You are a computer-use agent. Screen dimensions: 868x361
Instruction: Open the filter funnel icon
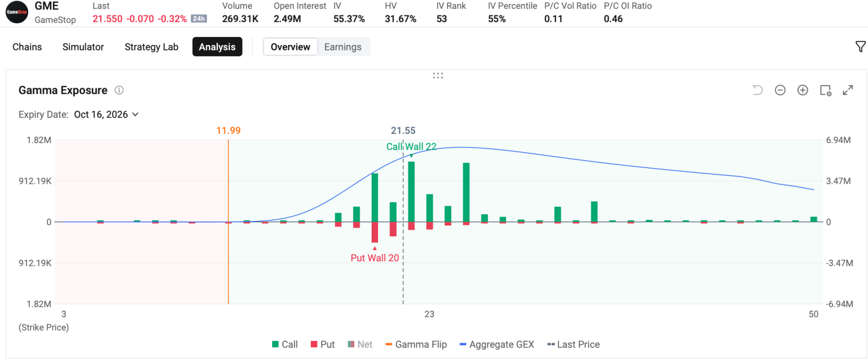(860, 47)
